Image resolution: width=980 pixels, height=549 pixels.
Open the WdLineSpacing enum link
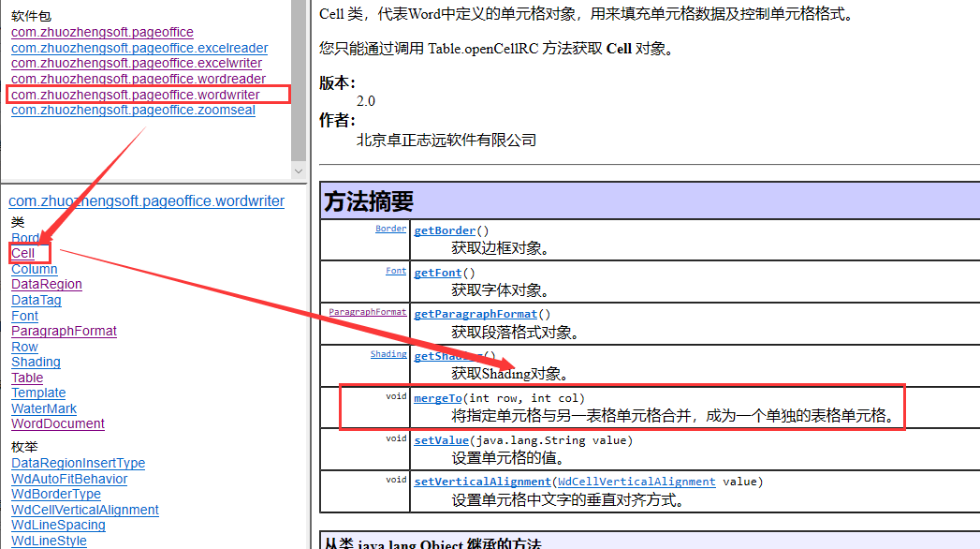pyautogui.click(x=58, y=525)
